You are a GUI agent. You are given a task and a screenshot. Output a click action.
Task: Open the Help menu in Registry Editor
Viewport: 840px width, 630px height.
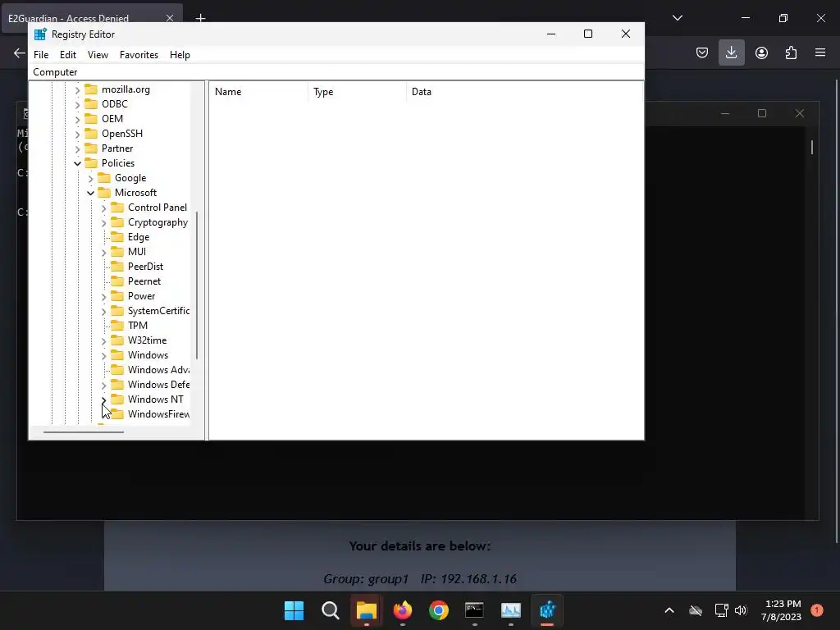[180, 55]
